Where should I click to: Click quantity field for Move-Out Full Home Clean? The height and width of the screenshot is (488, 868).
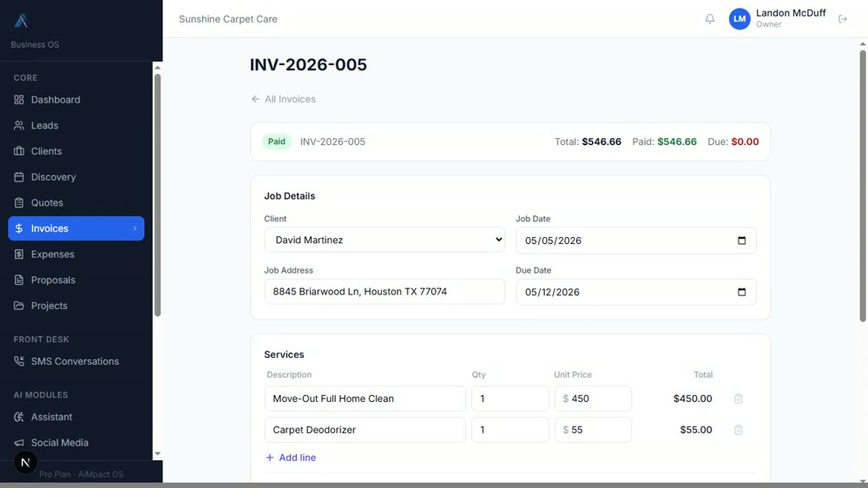click(x=510, y=399)
